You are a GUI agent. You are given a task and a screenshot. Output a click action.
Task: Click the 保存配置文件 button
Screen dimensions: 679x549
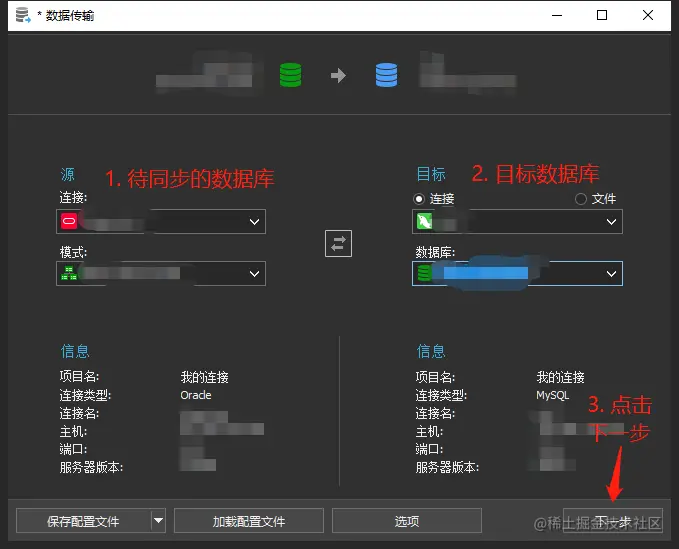tap(84, 520)
